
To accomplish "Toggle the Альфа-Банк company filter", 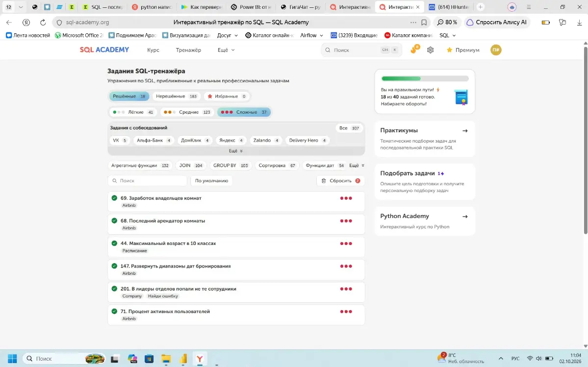I will [x=153, y=141].
